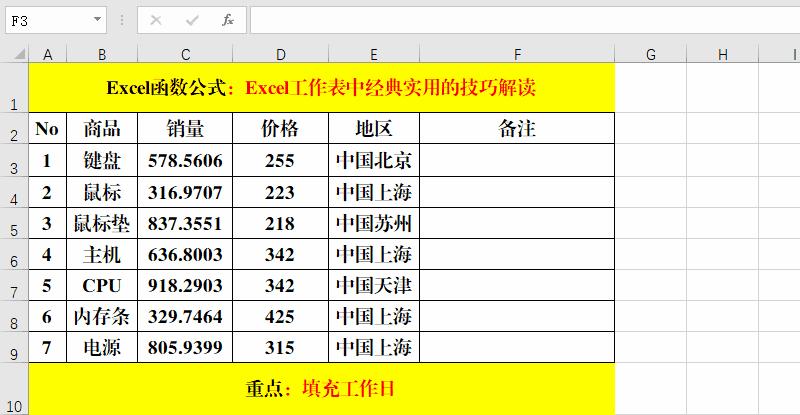This screenshot has height=415, width=800.
Task: Click inside the formula bar input
Action: pos(525,20)
